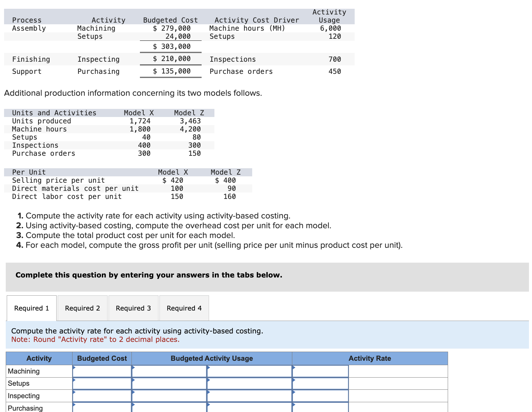Click Activity Rate input for Purchasing row
Viewport: 532px width, 412px height.
320,408
